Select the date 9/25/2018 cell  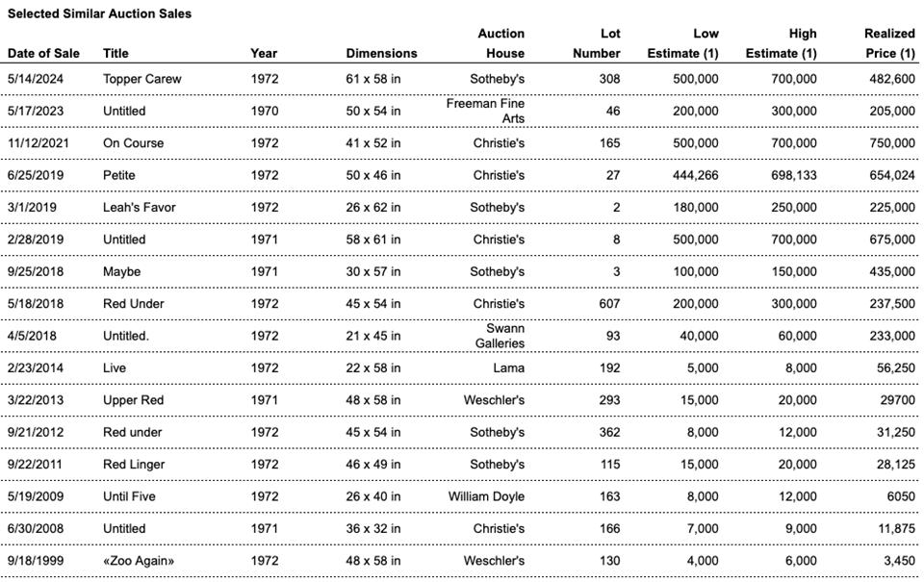coord(36,271)
